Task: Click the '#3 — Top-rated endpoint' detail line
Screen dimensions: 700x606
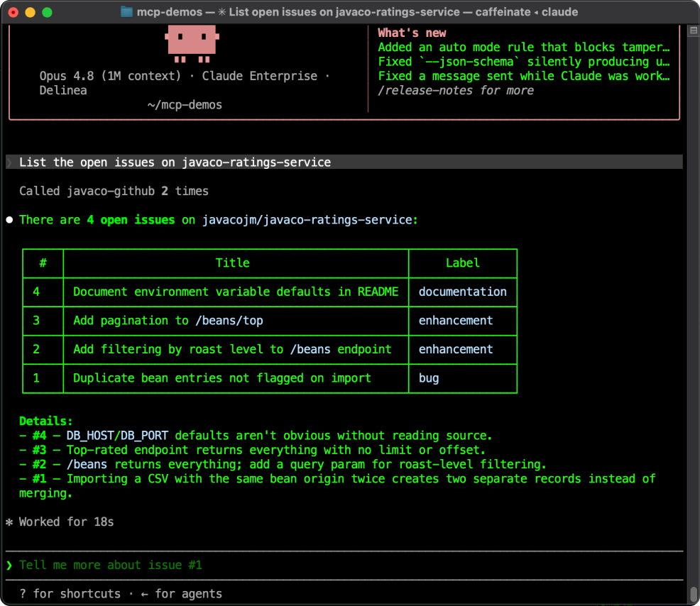Action: [x=252, y=450]
